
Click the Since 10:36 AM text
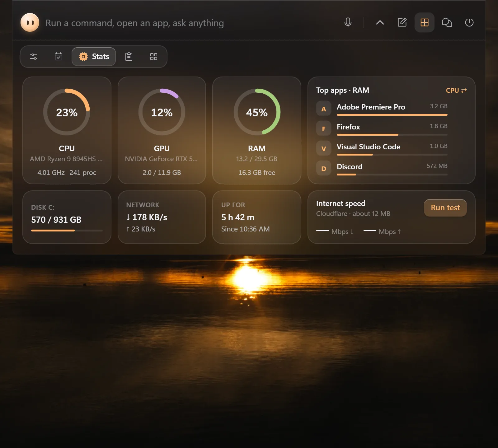245,229
